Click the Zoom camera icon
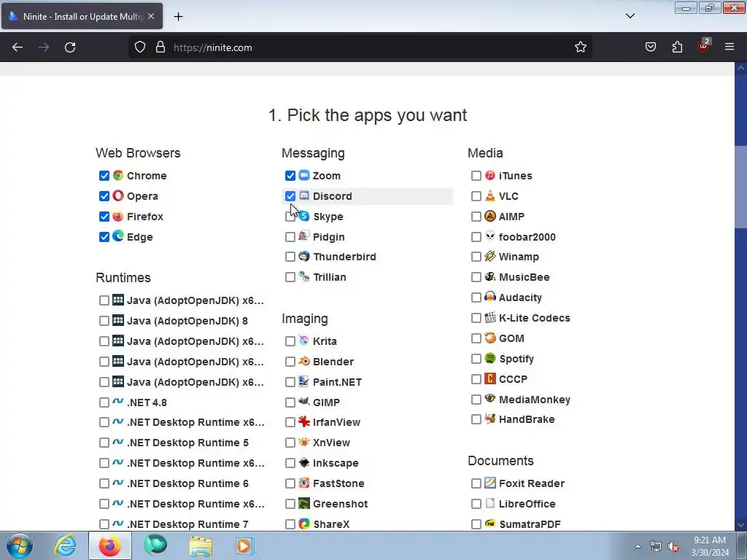 coord(304,175)
